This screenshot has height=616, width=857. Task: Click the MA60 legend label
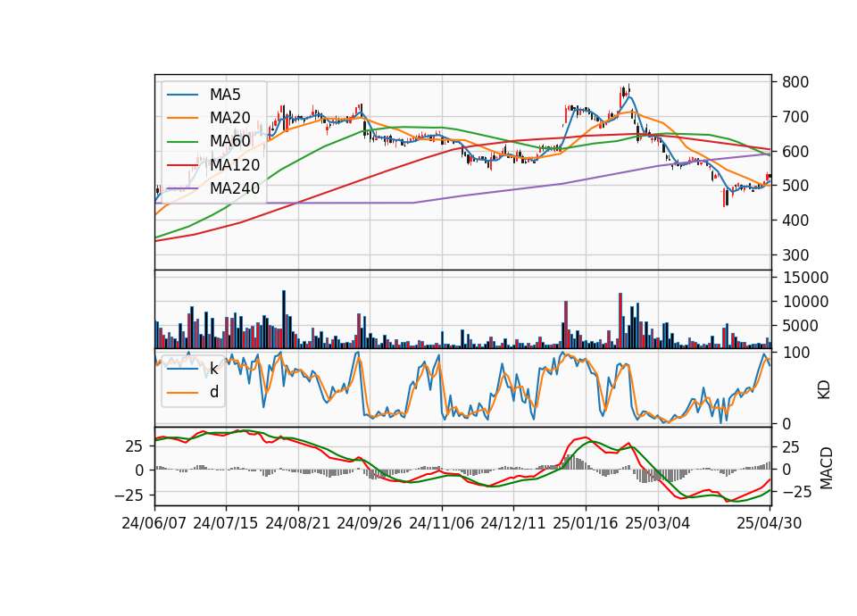[x=229, y=141]
